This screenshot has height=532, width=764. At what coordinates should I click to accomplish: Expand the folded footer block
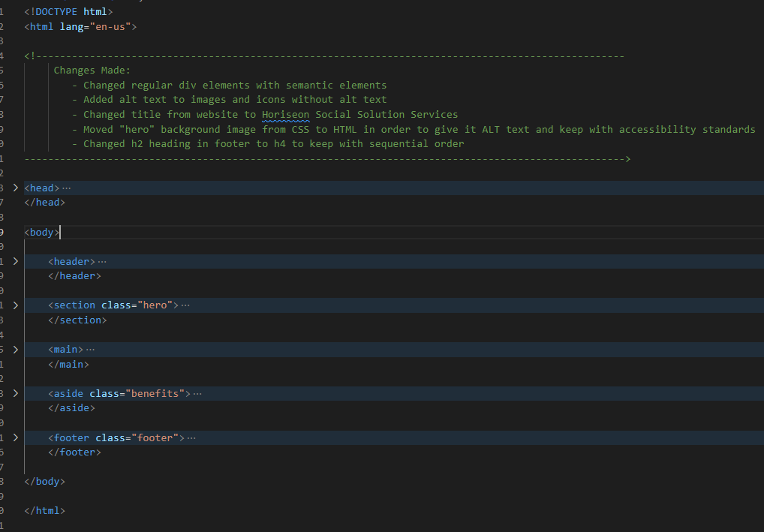tap(16, 437)
